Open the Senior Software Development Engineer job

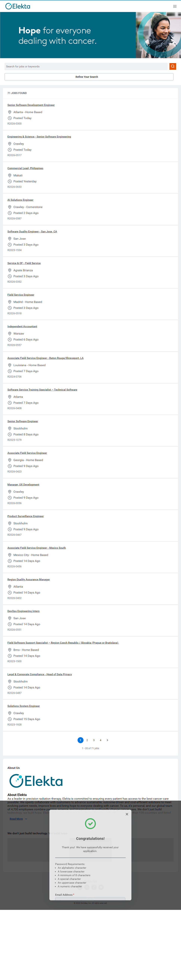click(31, 105)
